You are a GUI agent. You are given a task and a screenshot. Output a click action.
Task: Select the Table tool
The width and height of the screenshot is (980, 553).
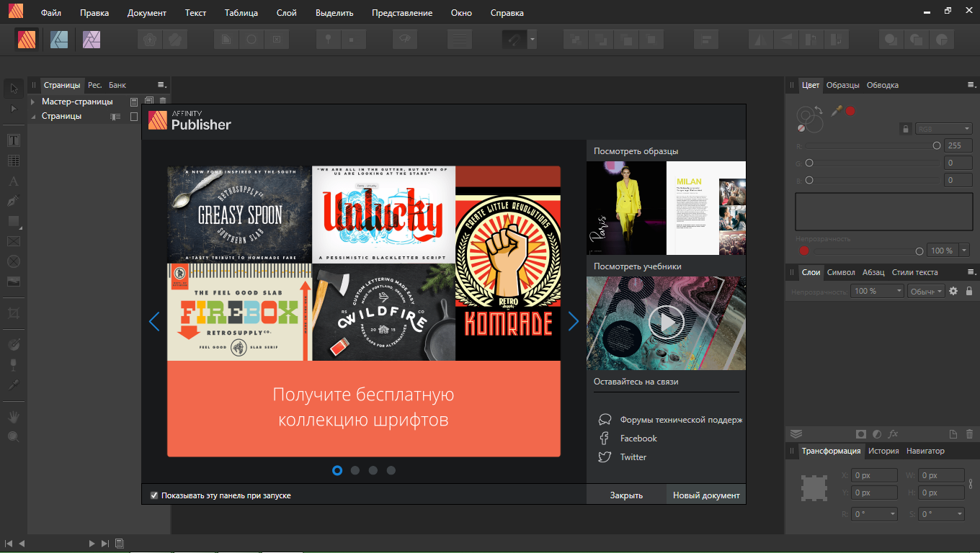click(14, 161)
